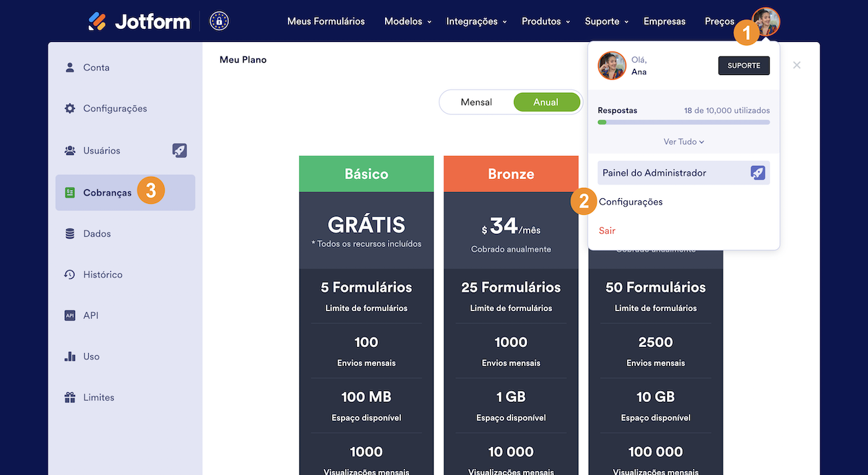Go to Meus Formulários

pos(326,21)
